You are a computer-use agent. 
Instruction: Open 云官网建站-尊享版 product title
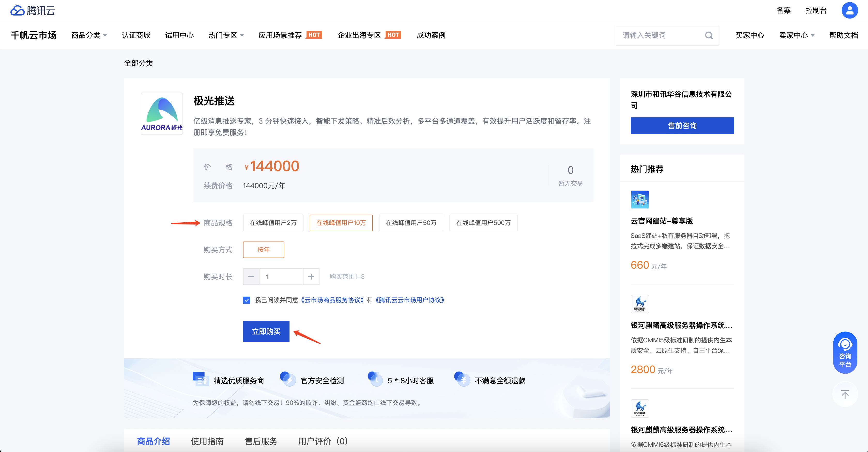[661, 221]
